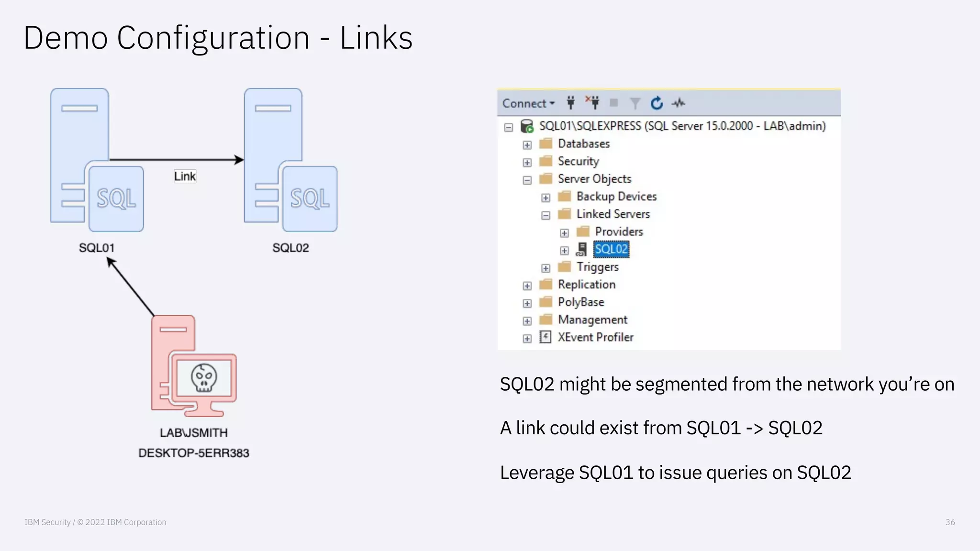Click the 'SQL01' caption under server
This screenshot has height=551, width=980.
point(97,248)
